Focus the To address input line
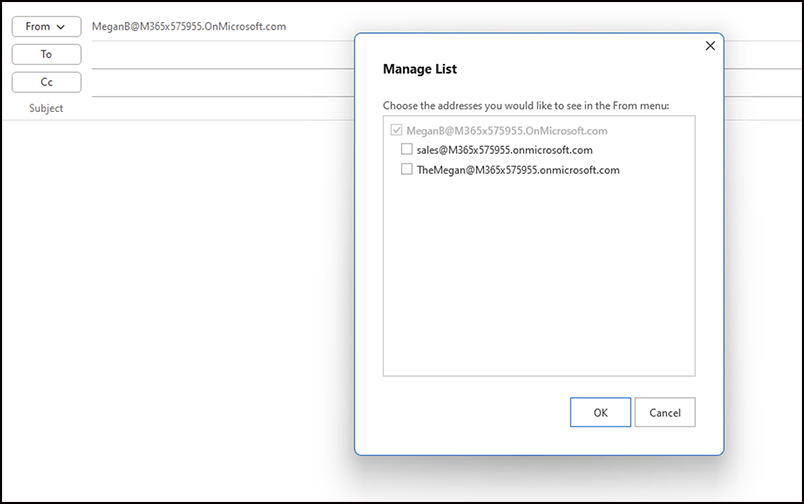The image size is (804, 504). pyautogui.click(x=220, y=56)
